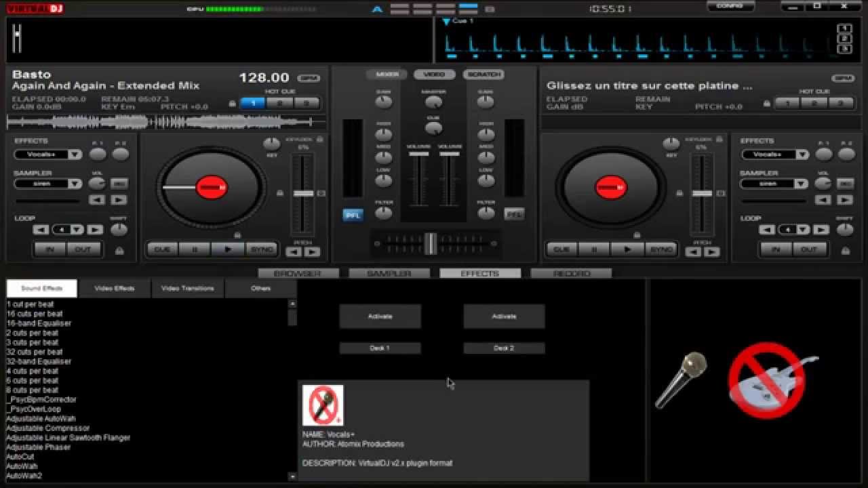This screenshot has height=488, width=868.
Task: Open the Others effects tab
Action: coord(261,288)
